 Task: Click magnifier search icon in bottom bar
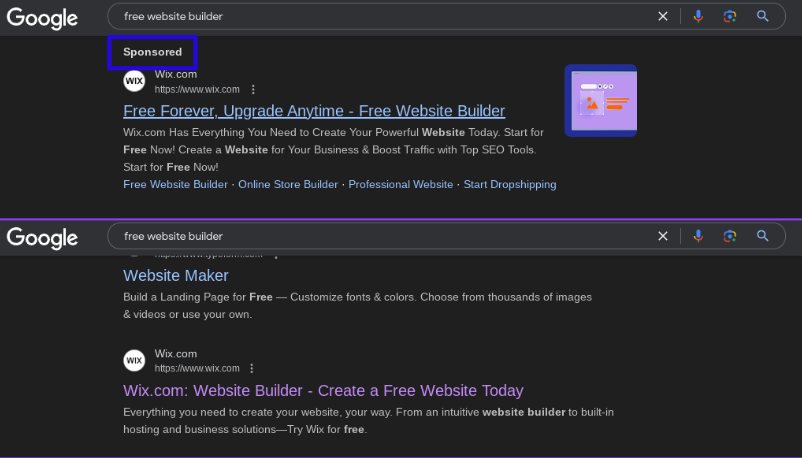tap(763, 236)
